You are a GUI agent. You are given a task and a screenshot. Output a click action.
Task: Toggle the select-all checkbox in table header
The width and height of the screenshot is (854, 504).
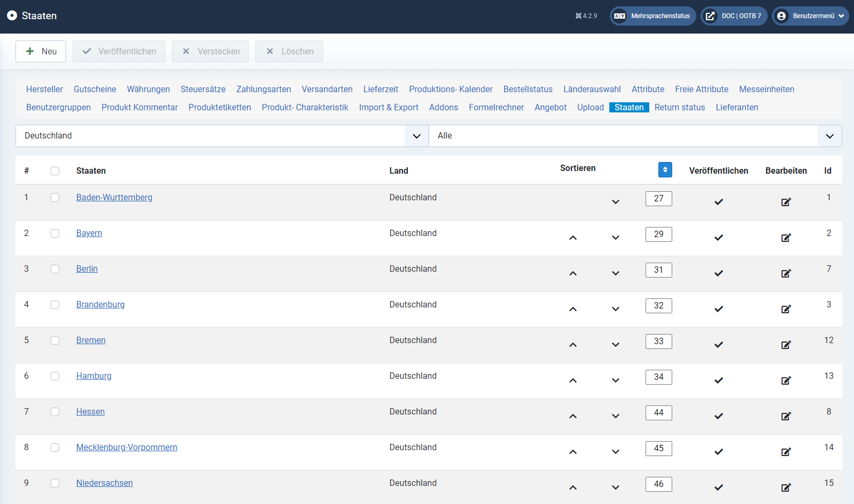tap(55, 171)
